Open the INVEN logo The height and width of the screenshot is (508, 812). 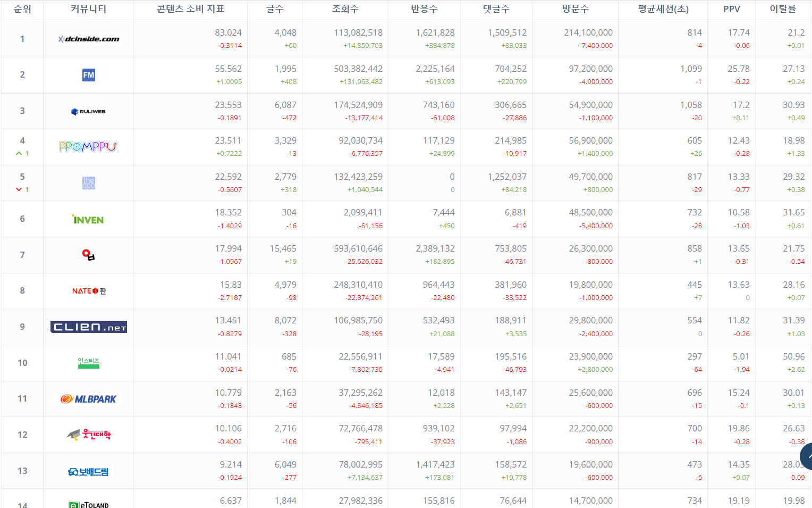point(88,219)
